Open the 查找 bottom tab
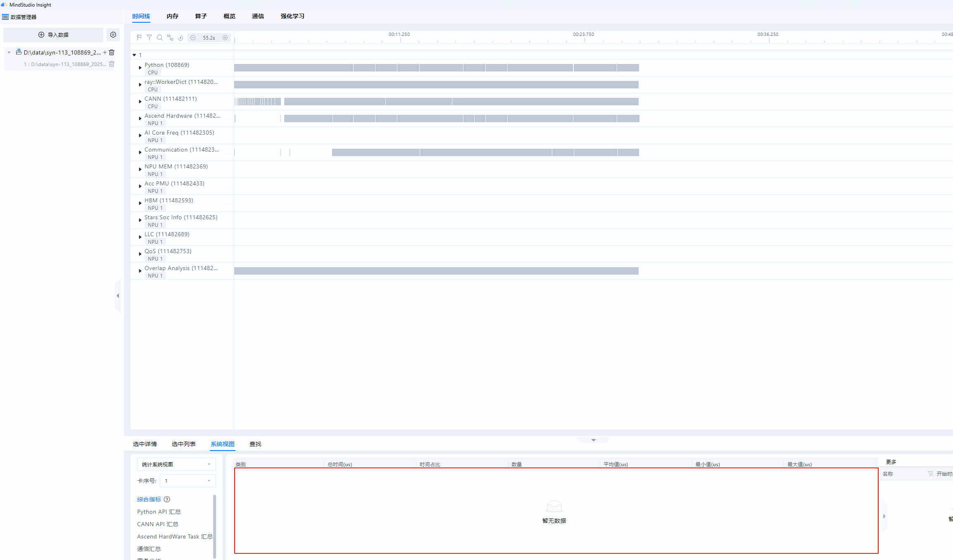Viewport: 953px width, 560px height. pyautogui.click(x=255, y=444)
